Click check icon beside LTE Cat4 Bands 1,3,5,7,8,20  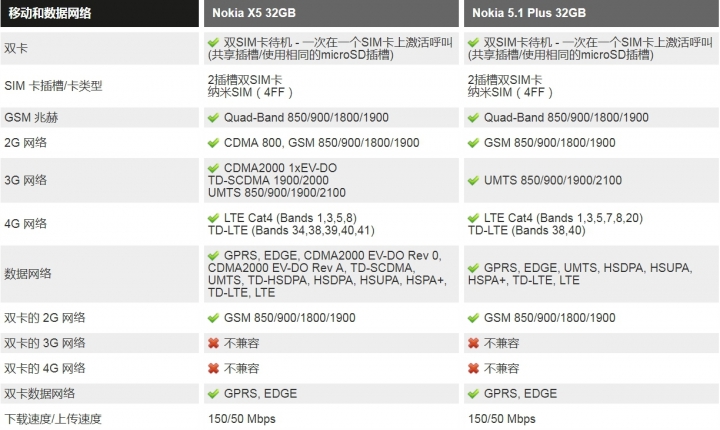coord(473,218)
